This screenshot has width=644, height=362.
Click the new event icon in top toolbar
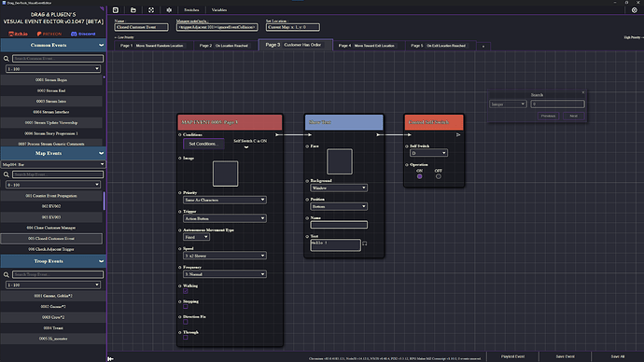(116, 10)
